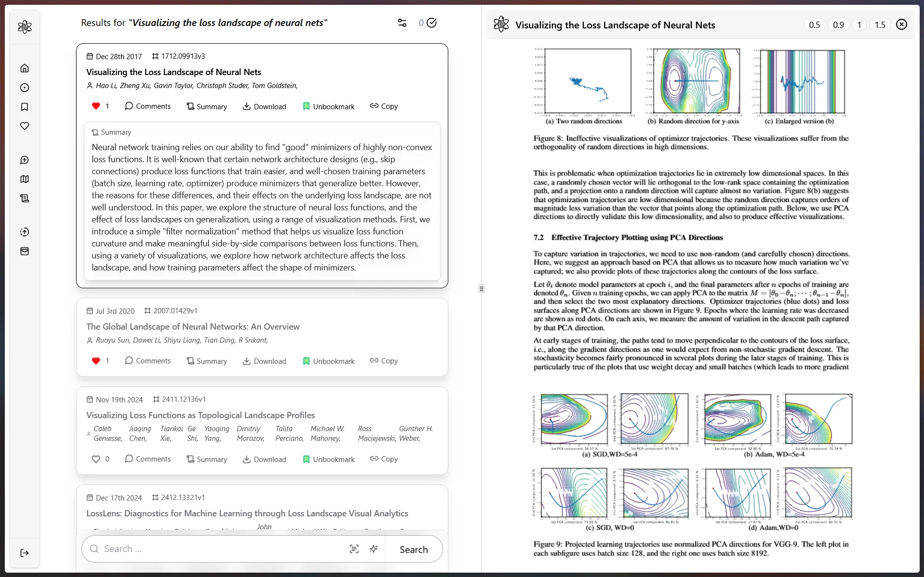Toggle the text-scan icon in search bar
Image resolution: width=924 pixels, height=577 pixels.
[354, 549]
